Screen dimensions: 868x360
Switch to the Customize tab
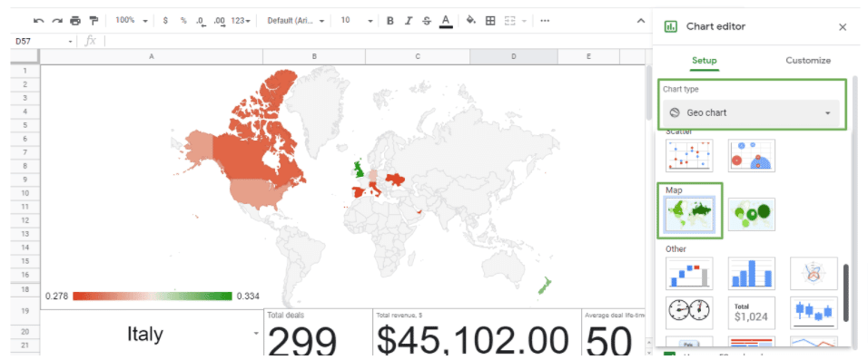coord(808,60)
